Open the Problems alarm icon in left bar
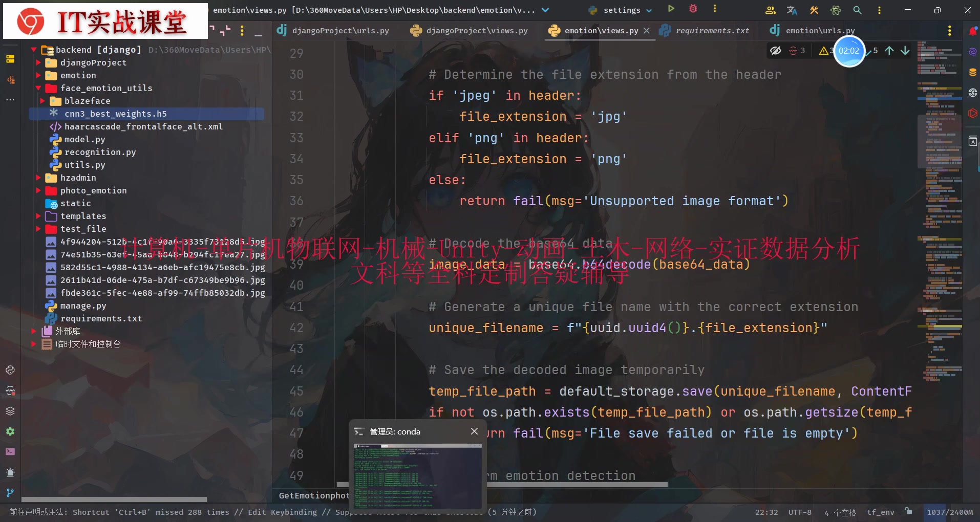The width and height of the screenshot is (980, 522). [x=10, y=472]
